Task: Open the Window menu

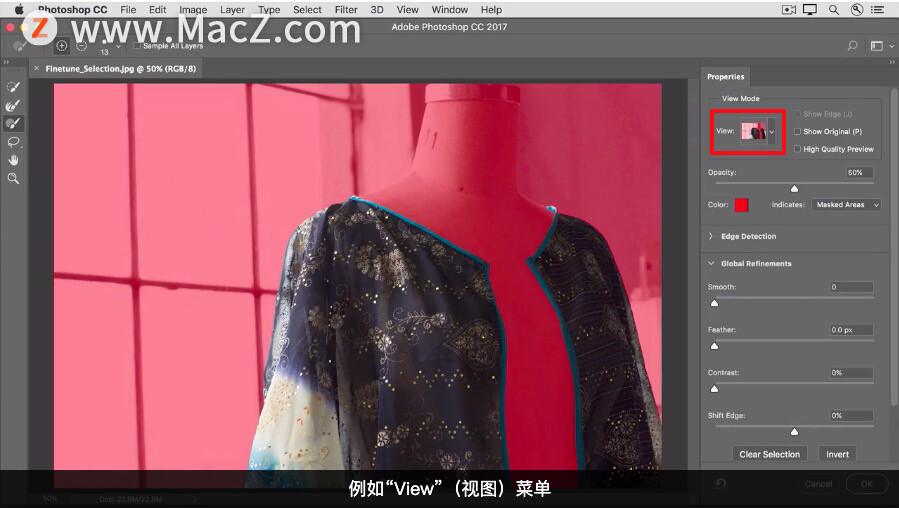Action: coord(450,10)
